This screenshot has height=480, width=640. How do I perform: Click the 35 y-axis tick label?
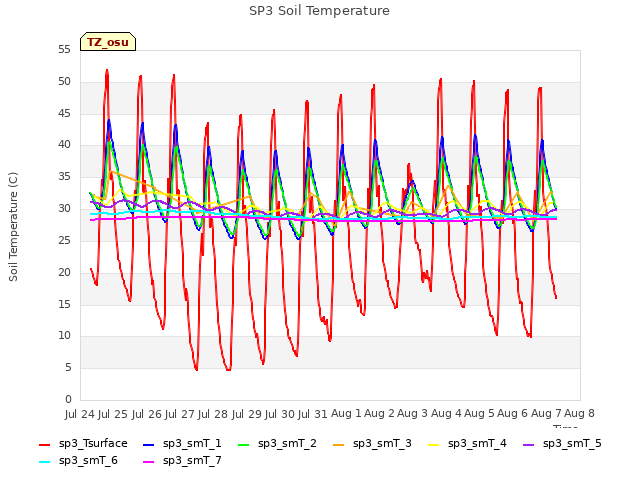coord(64,177)
